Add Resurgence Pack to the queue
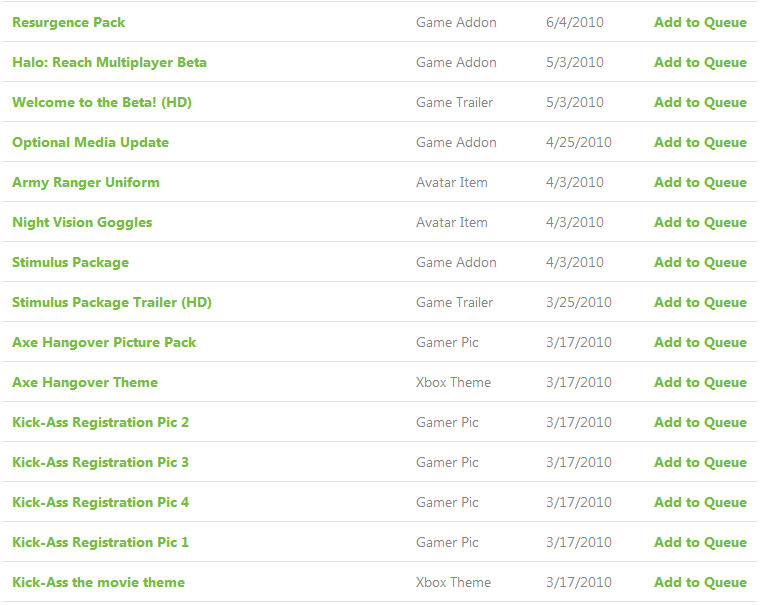This screenshot has height=605, width=769. 700,23
